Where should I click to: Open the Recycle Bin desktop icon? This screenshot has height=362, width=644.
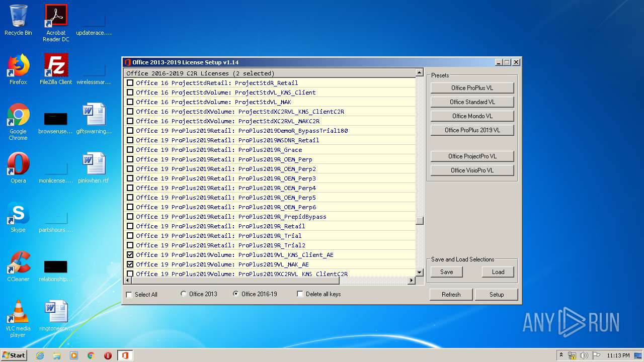point(18,20)
